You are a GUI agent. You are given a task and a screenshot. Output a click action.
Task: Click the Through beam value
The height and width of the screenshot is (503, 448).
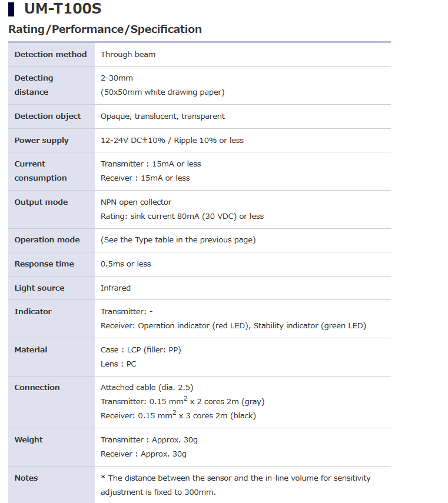128,55
